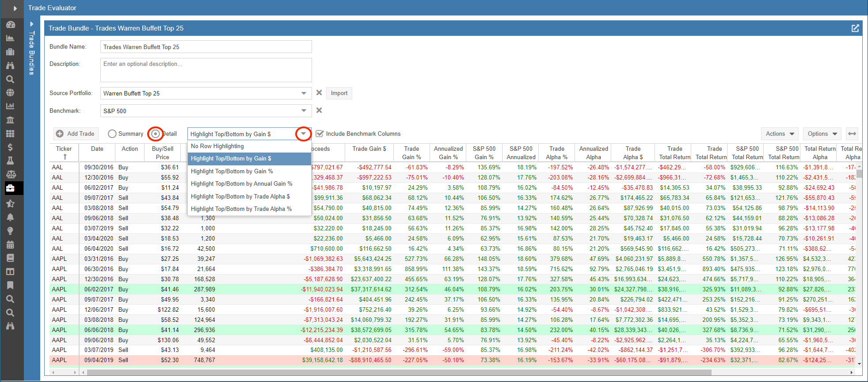This screenshot has height=382, width=868.
Task: Choose Highlight Top/Bottom by Annual Gain % option
Action: pyautogui.click(x=249, y=183)
